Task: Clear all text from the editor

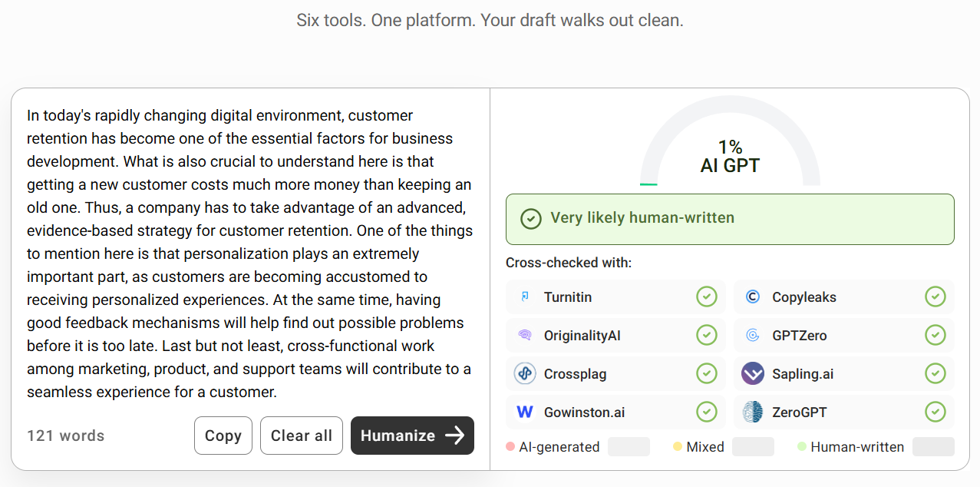Action: click(x=302, y=436)
